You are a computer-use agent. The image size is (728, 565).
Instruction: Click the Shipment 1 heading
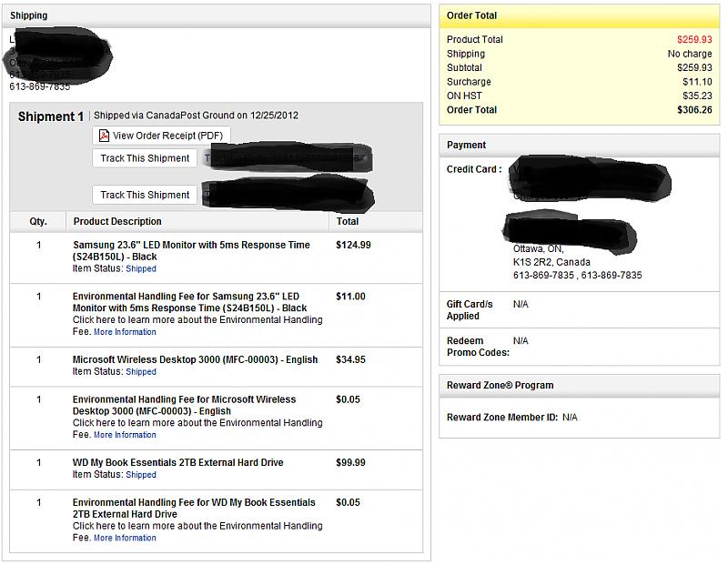[51, 116]
